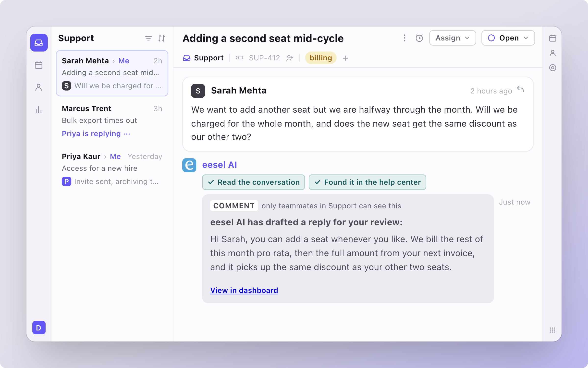Click Bulk export times out subject
This screenshot has height=368, width=588.
pyautogui.click(x=99, y=120)
